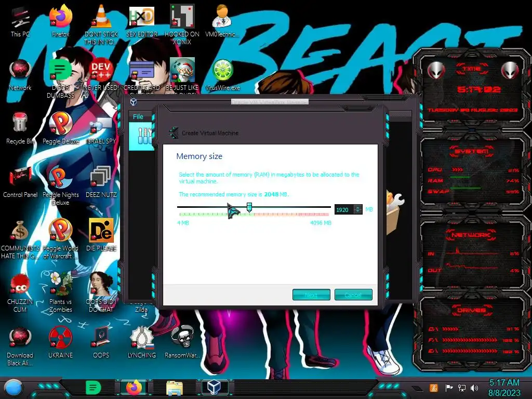Screen dimensions: 532x399
Task: Decrease memory with the spinbox down arrow
Action: point(357,212)
